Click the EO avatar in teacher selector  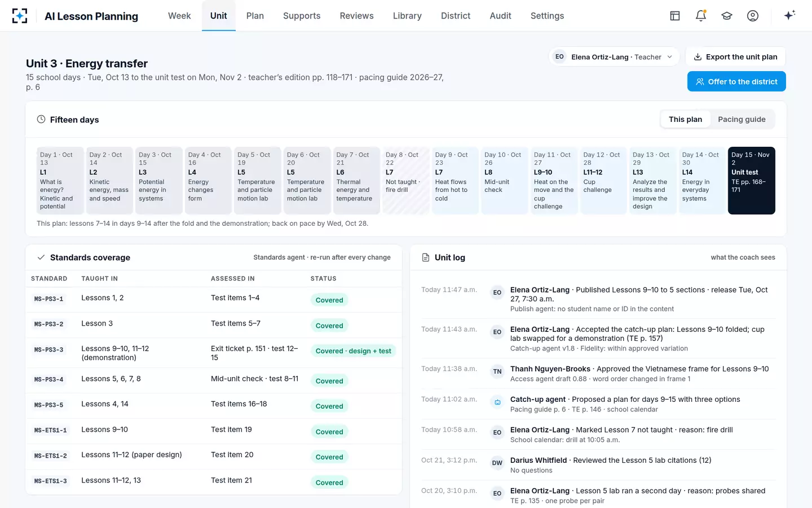tap(559, 56)
